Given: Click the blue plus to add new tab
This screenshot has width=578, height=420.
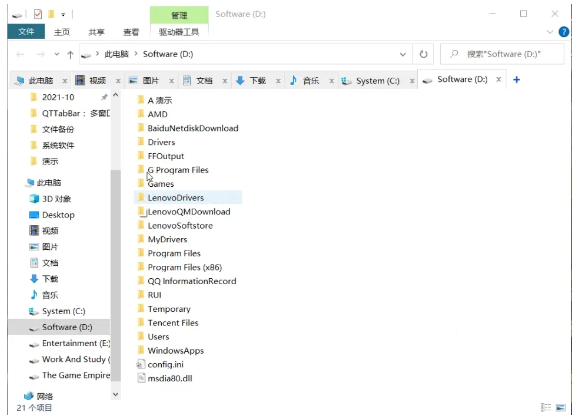Looking at the screenshot, I should 516,80.
